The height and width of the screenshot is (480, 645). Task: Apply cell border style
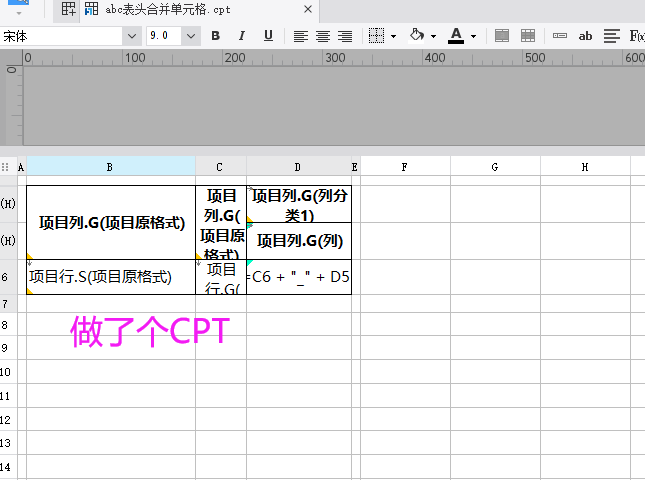tap(376, 36)
